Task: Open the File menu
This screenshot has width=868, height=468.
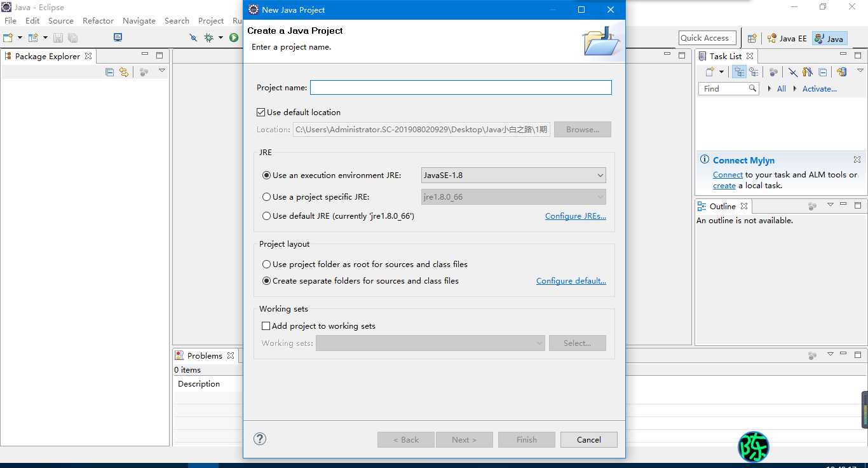Action: tap(11, 20)
